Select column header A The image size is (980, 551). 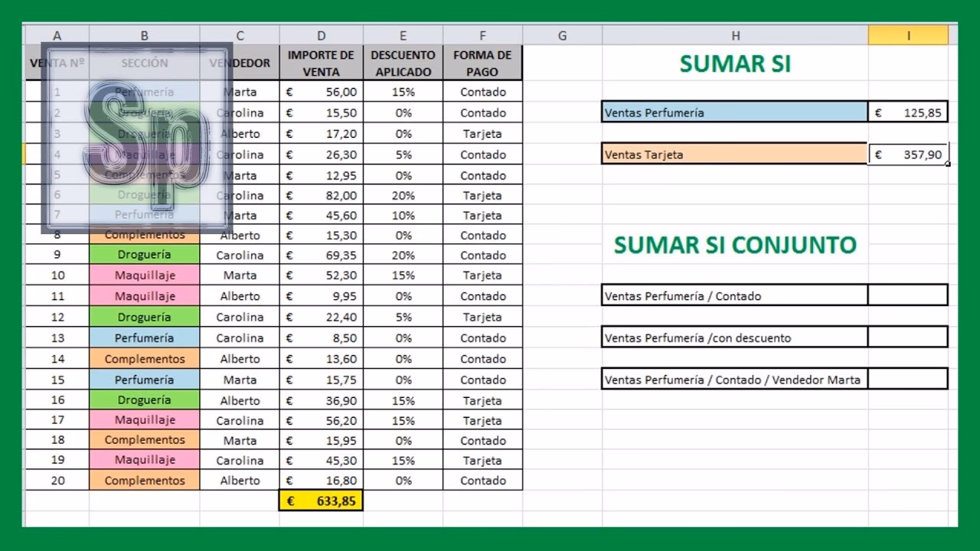57,35
